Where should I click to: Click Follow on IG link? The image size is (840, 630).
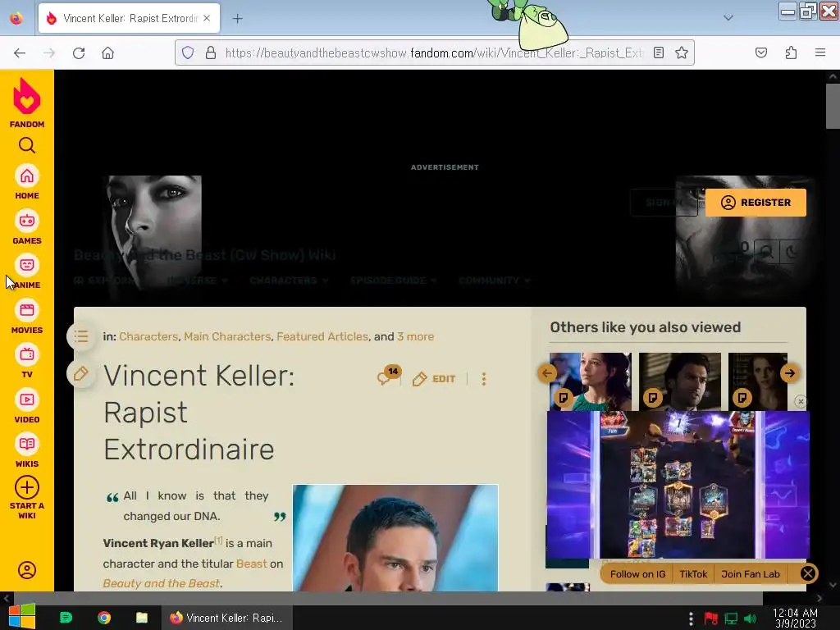point(637,573)
